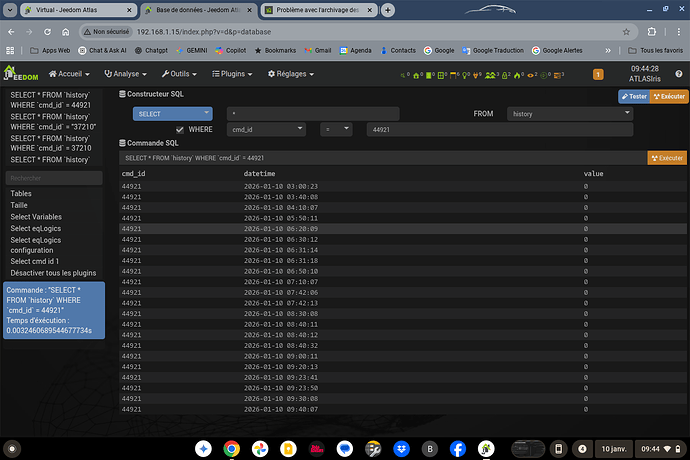Screen dimensions: 690x460
Task: Click the orange notification badge showing 1
Action: tap(598, 74)
